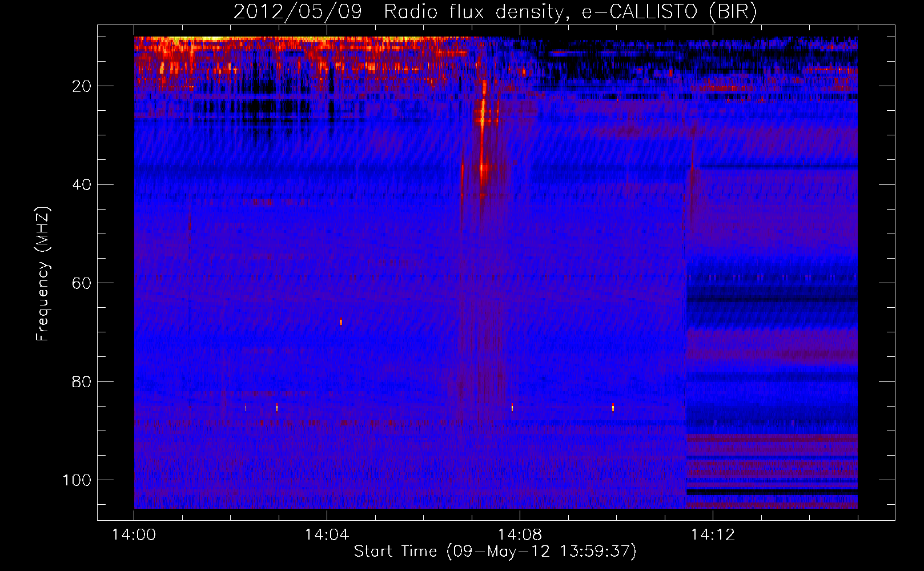The image size is (924, 571).
Task: Select the 14:04 time tick label
Action: click(x=327, y=535)
